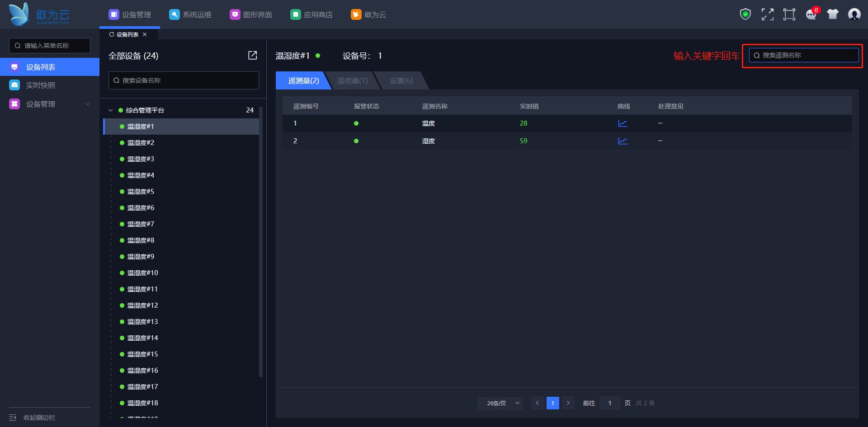Viewport: 868px width, 427px height.
Task: Open the humidity curve chart icon
Action: pyautogui.click(x=623, y=141)
